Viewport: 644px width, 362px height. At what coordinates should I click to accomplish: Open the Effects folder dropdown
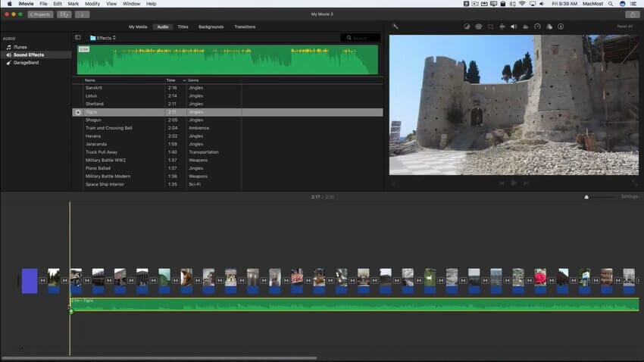[102, 37]
